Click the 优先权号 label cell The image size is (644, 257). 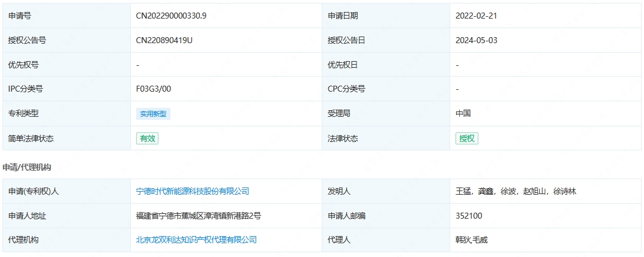[67, 65]
